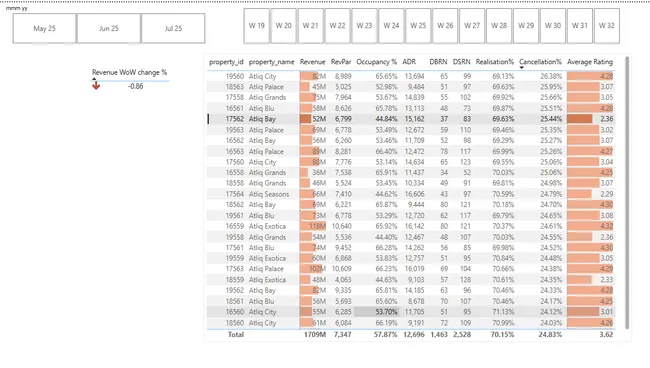Sort by Average Rating column header

tap(589, 62)
